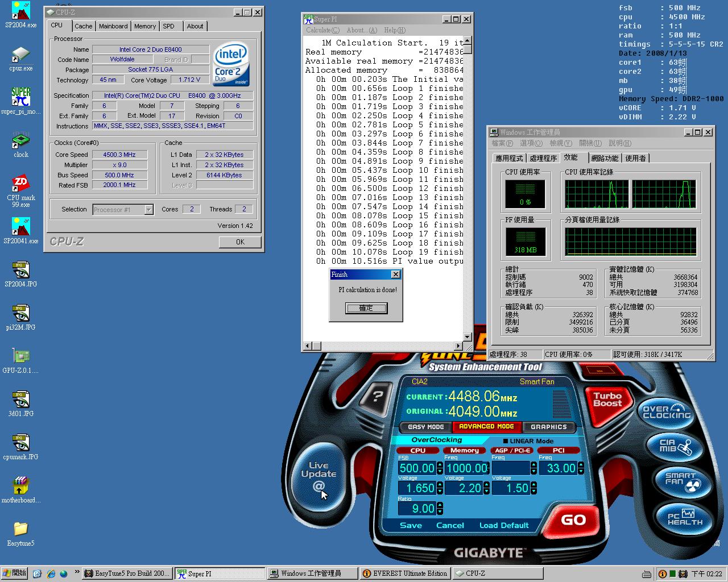The image size is (728, 582).
Task: Select motherboard archive icon on desktop
Action: 20,490
